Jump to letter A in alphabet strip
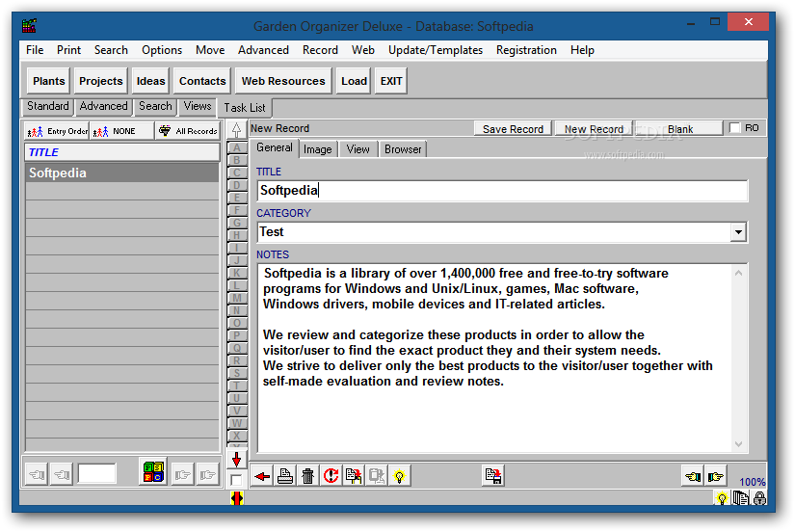Screen dimensions: 795x532 pyautogui.click(x=237, y=147)
